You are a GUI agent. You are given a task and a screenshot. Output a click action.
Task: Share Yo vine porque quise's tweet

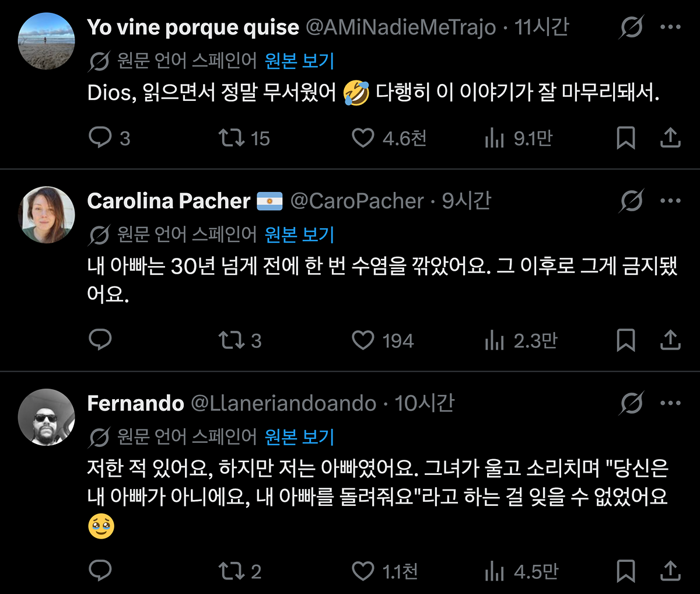670,138
